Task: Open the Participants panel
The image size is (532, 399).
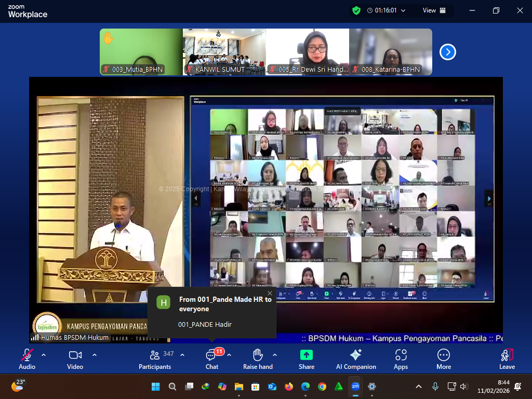Action: (x=155, y=358)
